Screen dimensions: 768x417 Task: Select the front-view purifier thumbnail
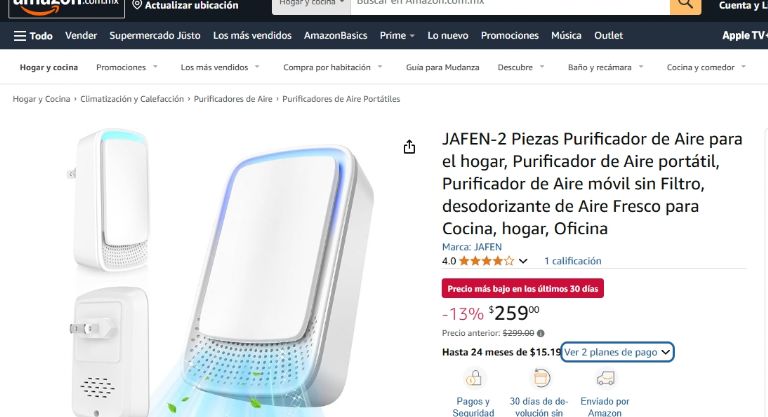(x=111, y=200)
